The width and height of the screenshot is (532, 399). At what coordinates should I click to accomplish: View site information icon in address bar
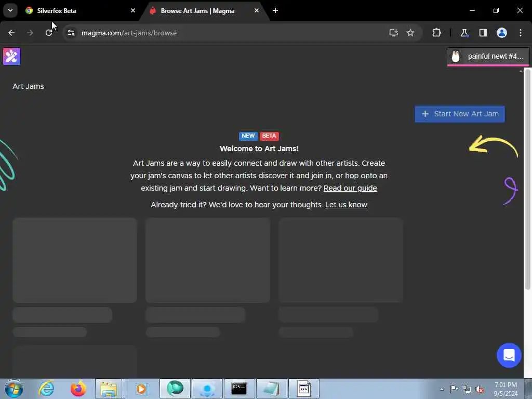click(x=71, y=33)
